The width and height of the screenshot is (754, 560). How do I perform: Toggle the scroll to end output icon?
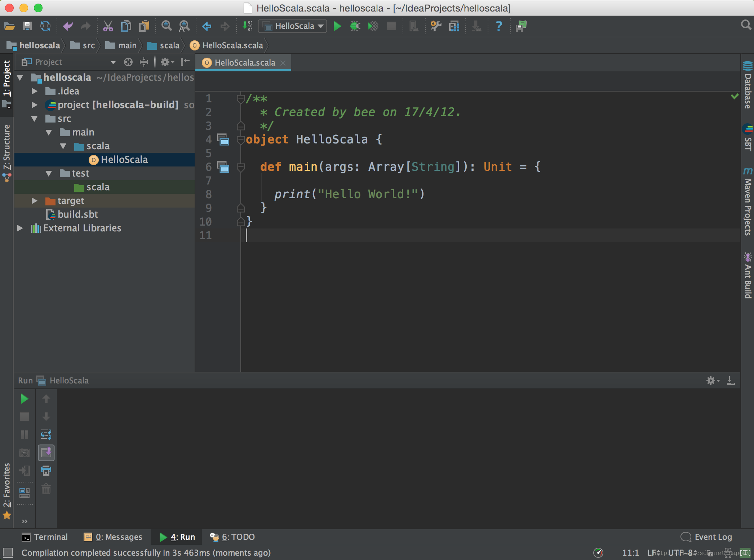click(45, 453)
